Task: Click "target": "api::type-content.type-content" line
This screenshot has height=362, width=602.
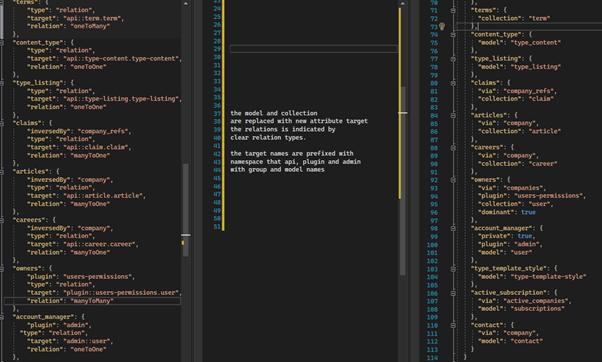Action: point(104,58)
